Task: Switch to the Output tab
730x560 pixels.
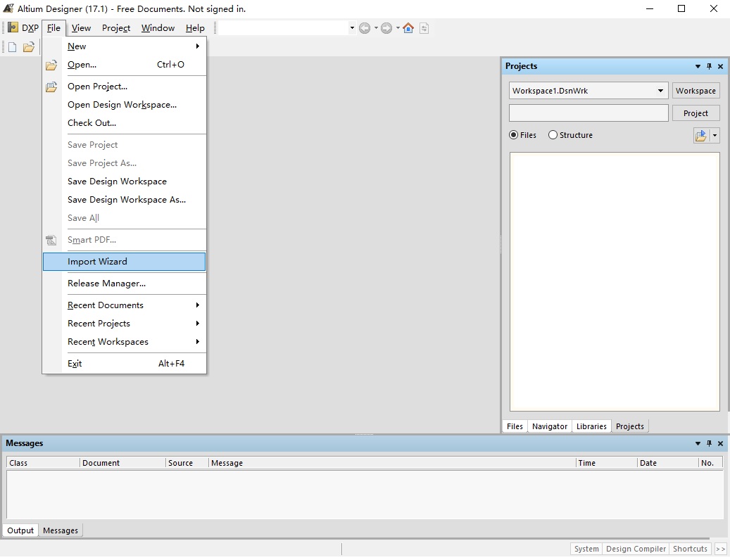Action: pyautogui.click(x=20, y=530)
